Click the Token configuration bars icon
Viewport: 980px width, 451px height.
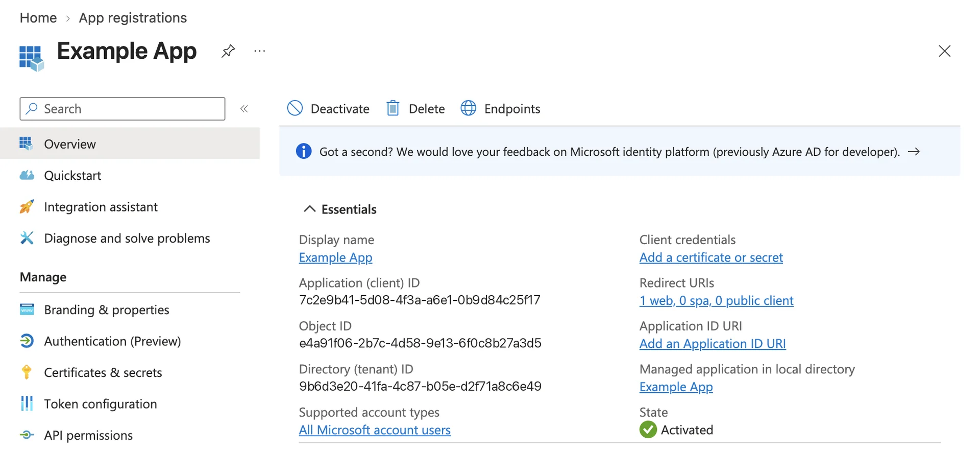pos(27,403)
